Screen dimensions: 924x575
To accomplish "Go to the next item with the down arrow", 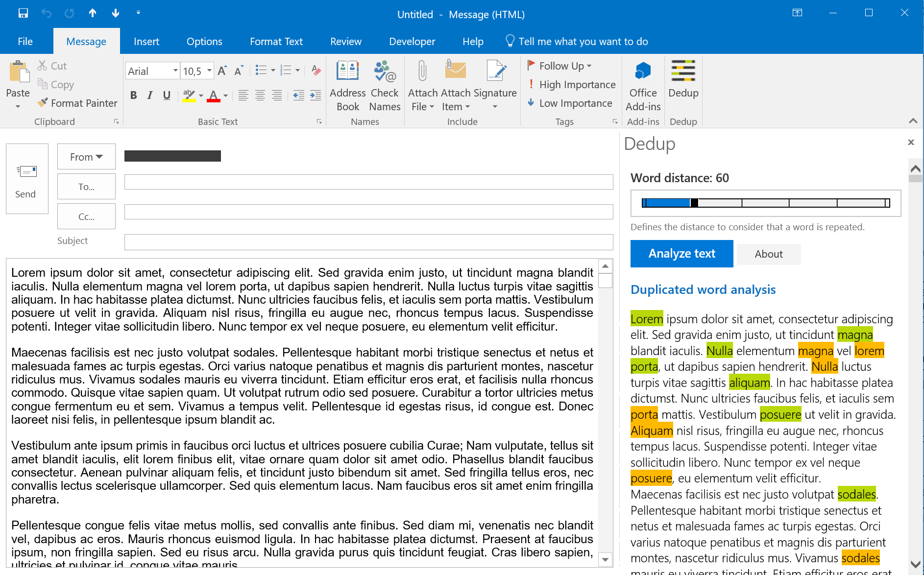I will [x=116, y=13].
